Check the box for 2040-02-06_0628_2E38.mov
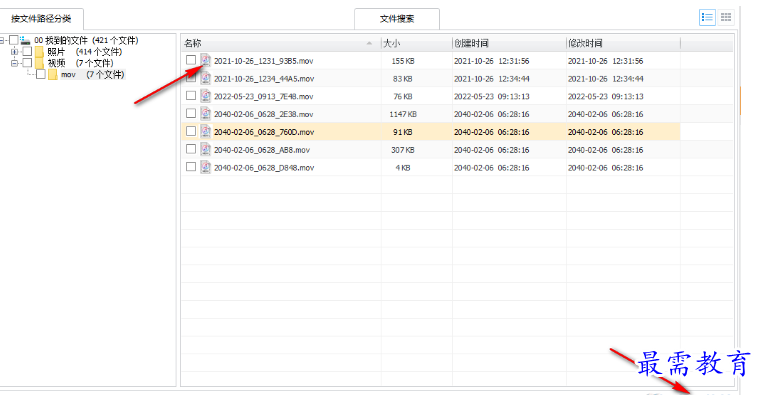This screenshot has width=759, height=395. [x=191, y=113]
